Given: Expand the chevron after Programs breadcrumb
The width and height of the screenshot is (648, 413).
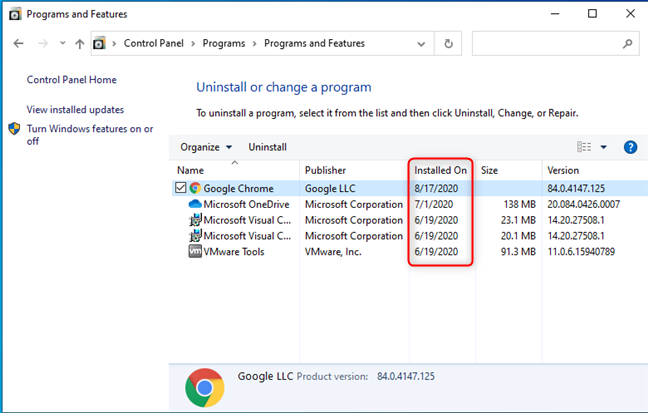Looking at the screenshot, I should pyautogui.click(x=255, y=43).
